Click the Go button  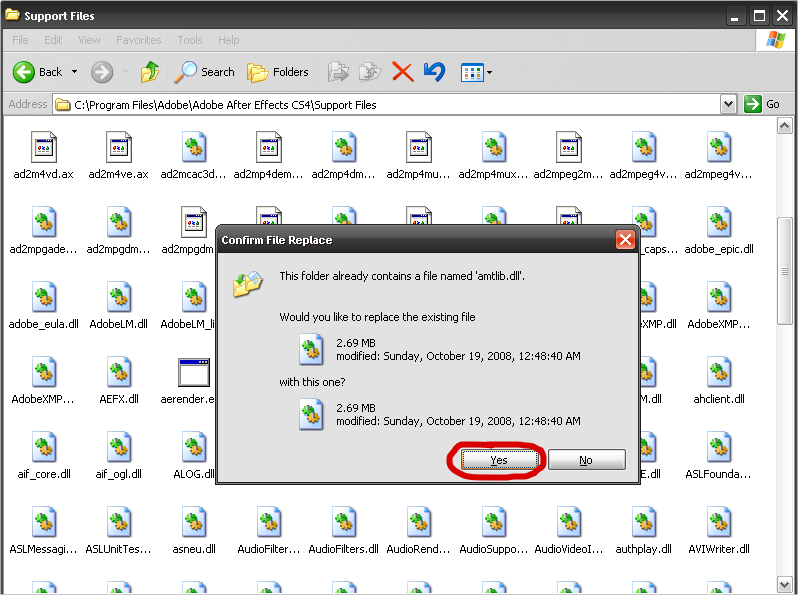pos(762,104)
